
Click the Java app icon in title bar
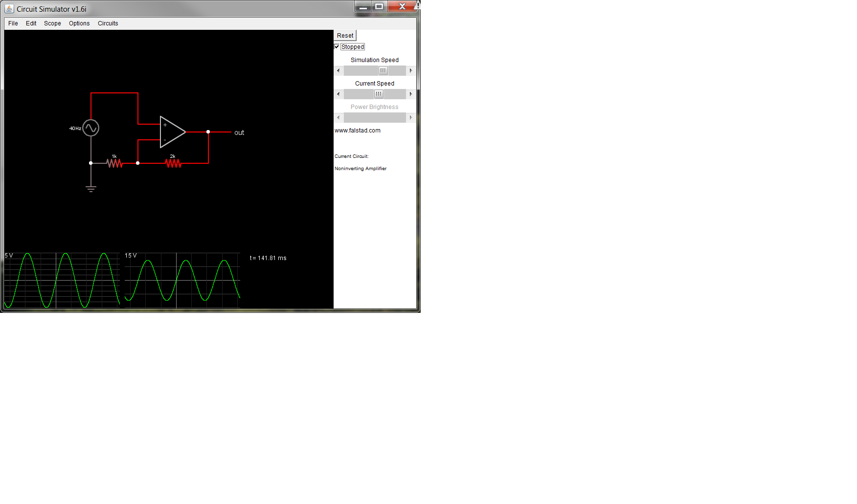click(x=9, y=9)
